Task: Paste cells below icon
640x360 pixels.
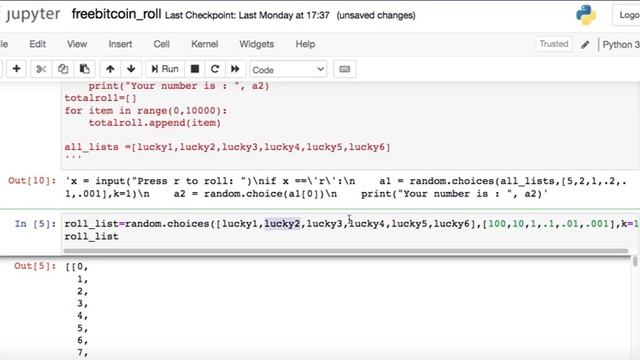Action: [x=84, y=69]
